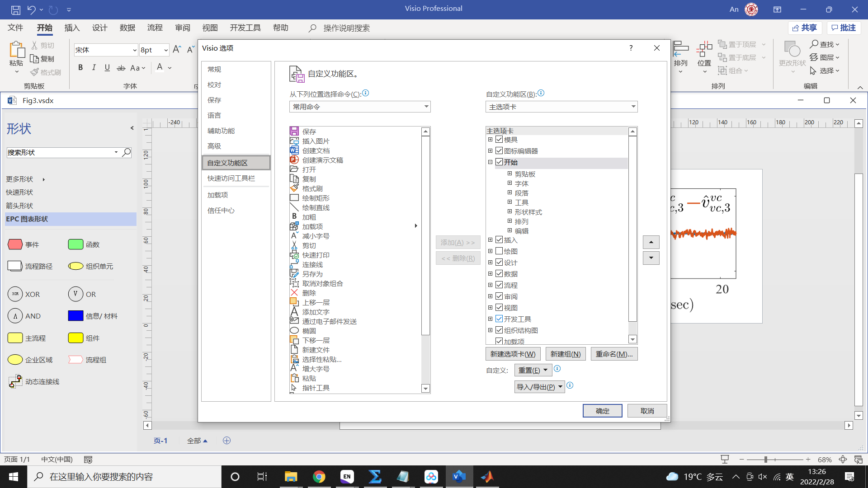
Task: Expand the 形状样式 group node
Action: coord(509,211)
